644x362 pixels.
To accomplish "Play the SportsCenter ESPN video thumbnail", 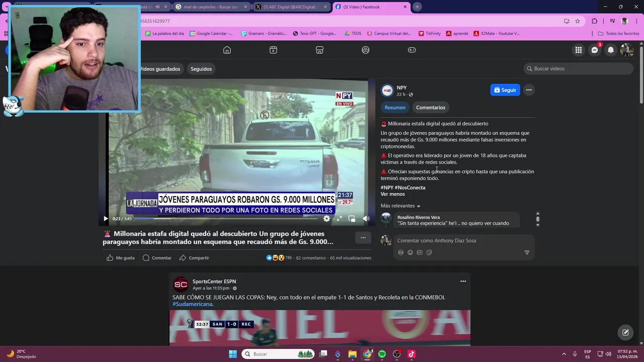I will tap(320, 328).
